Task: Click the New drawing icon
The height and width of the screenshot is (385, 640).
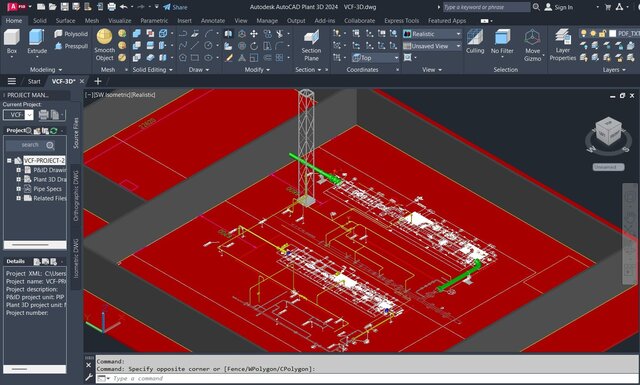Action: (41, 7)
